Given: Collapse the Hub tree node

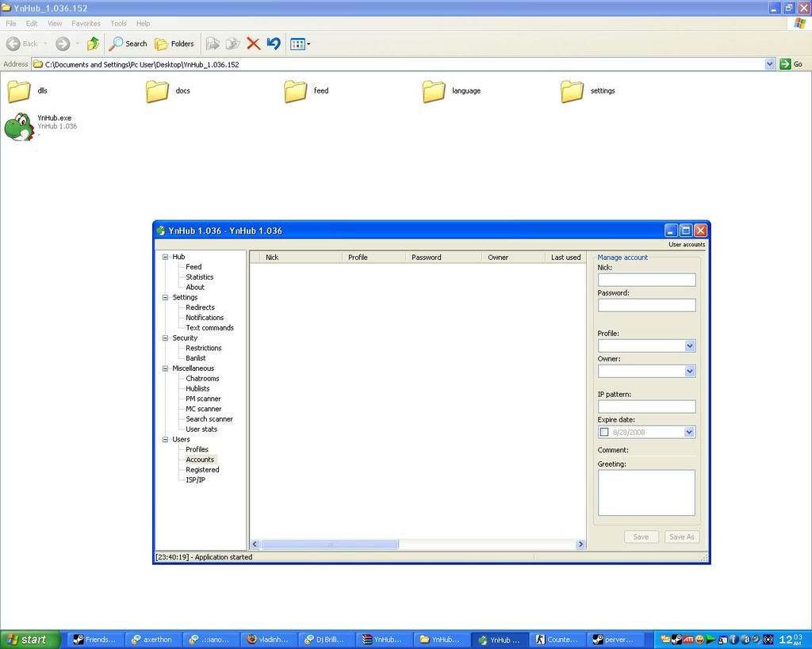Looking at the screenshot, I should [x=165, y=257].
